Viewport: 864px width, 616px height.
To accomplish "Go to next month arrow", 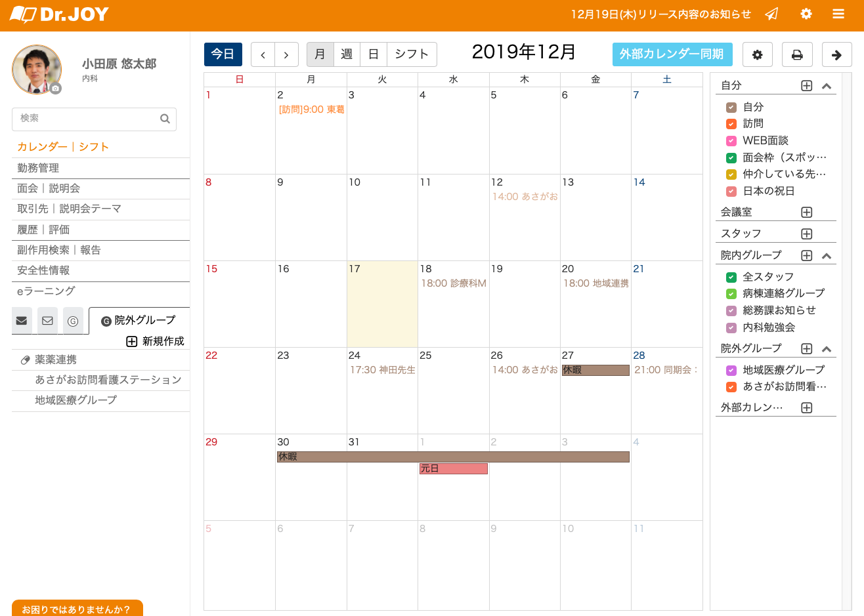I will (x=286, y=54).
